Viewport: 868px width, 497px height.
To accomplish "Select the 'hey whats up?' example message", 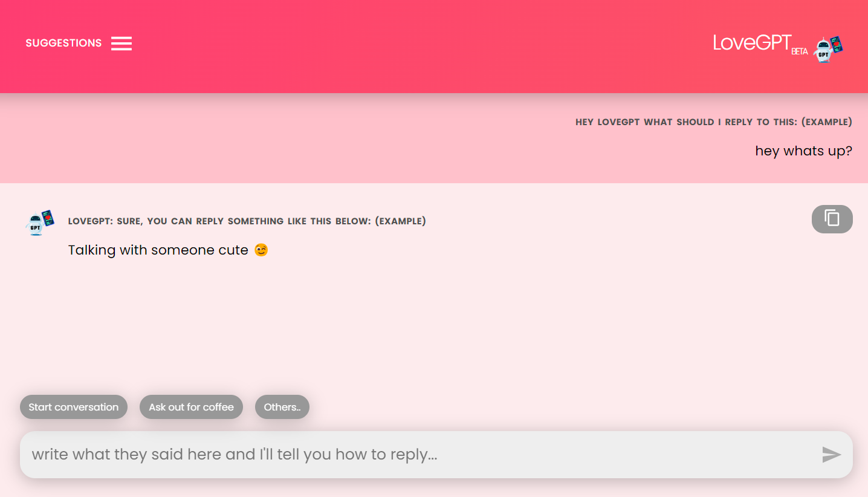I will coord(803,151).
